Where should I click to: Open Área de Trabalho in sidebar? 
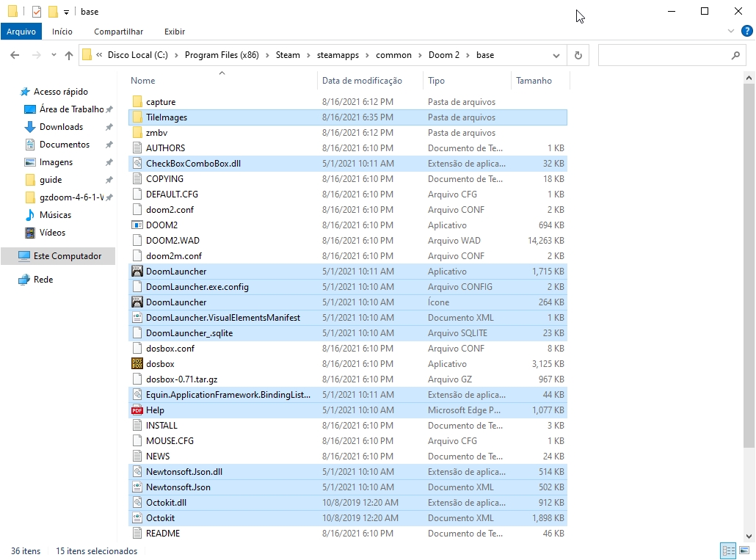click(71, 109)
